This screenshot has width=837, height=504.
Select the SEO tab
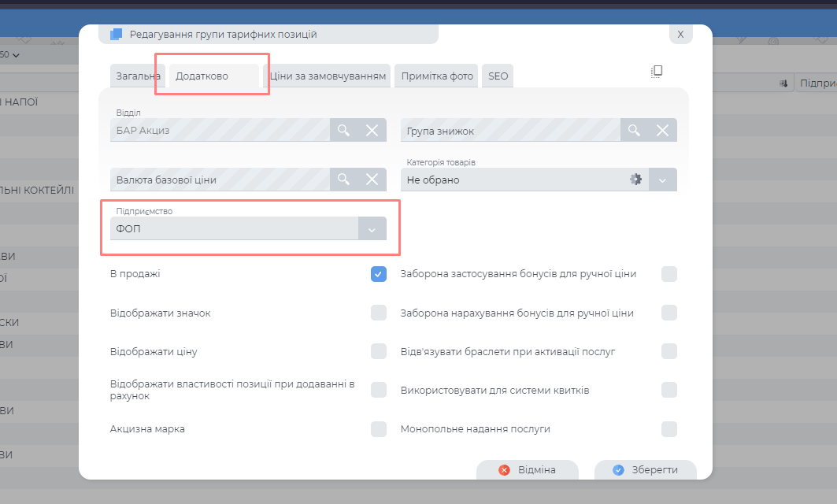click(498, 76)
